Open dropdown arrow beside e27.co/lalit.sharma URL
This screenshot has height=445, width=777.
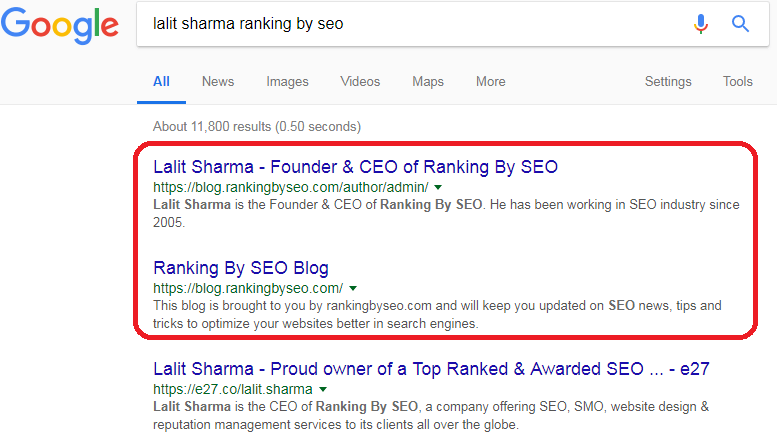323,389
